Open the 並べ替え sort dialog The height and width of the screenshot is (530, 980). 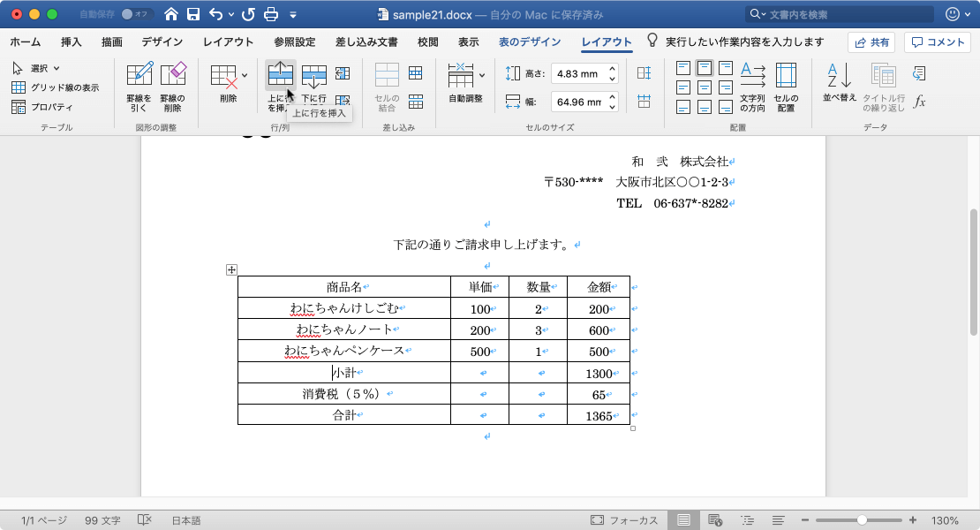[x=838, y=84]
